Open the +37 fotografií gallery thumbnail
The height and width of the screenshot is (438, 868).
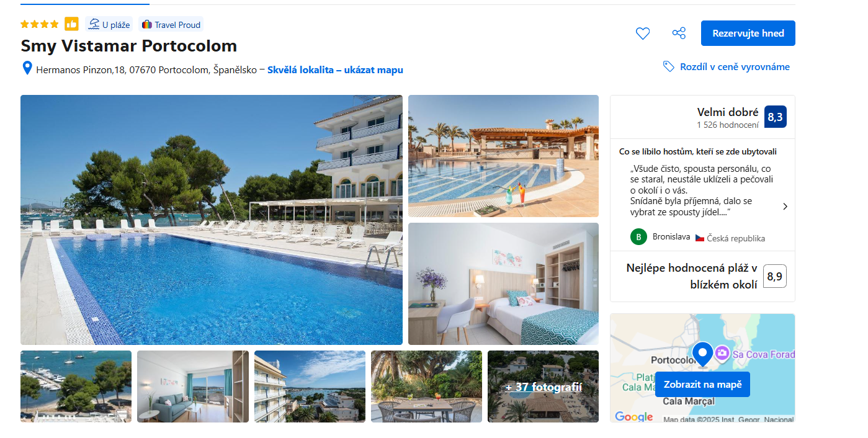point(543,387)
